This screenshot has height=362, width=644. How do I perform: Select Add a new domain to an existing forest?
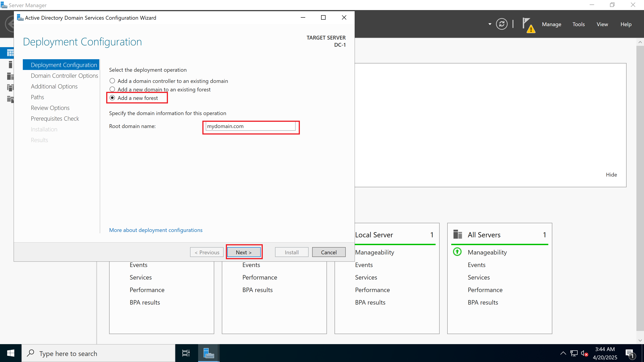click(x=160, y=89)
